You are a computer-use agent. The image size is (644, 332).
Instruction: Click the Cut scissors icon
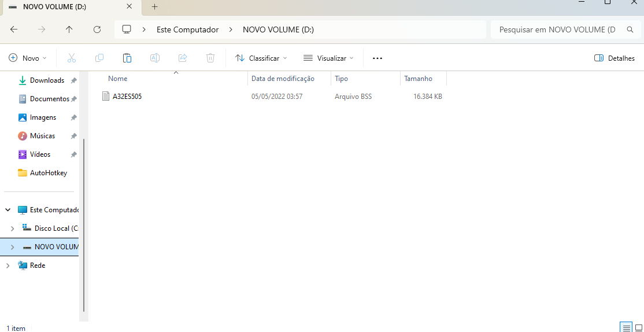click(72, 58)
